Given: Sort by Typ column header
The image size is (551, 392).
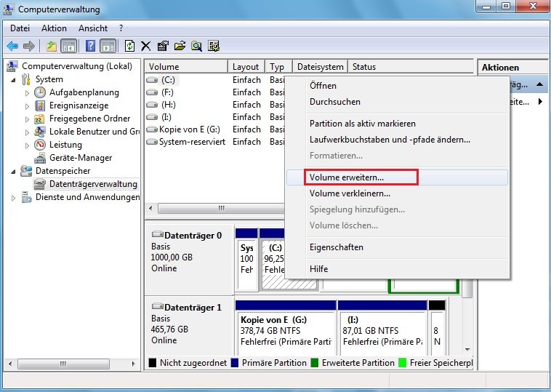Looking at the screenshot, I should pyautogui.click(x=278, y=66).
